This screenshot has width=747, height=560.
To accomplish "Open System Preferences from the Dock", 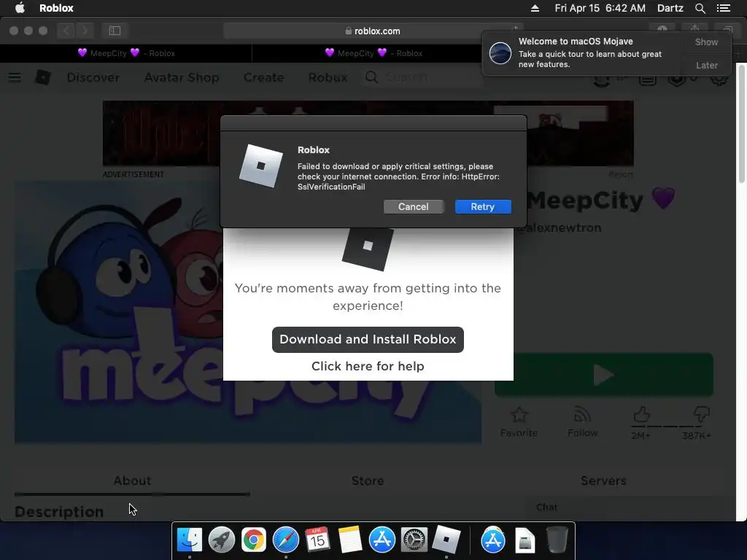I will click(x=414, y=540).
